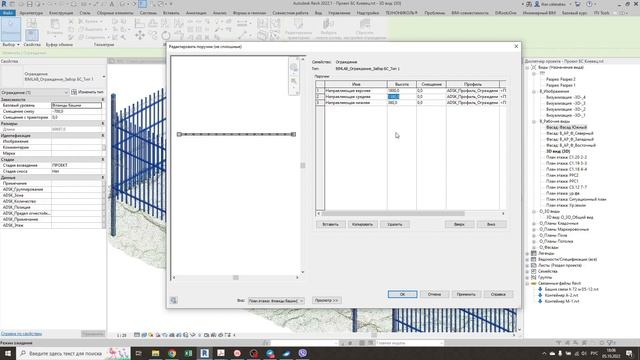Switch to the Архитектура ribbon tab
Viewport: 640px width, 360px height.
click(x=31, y=13)
